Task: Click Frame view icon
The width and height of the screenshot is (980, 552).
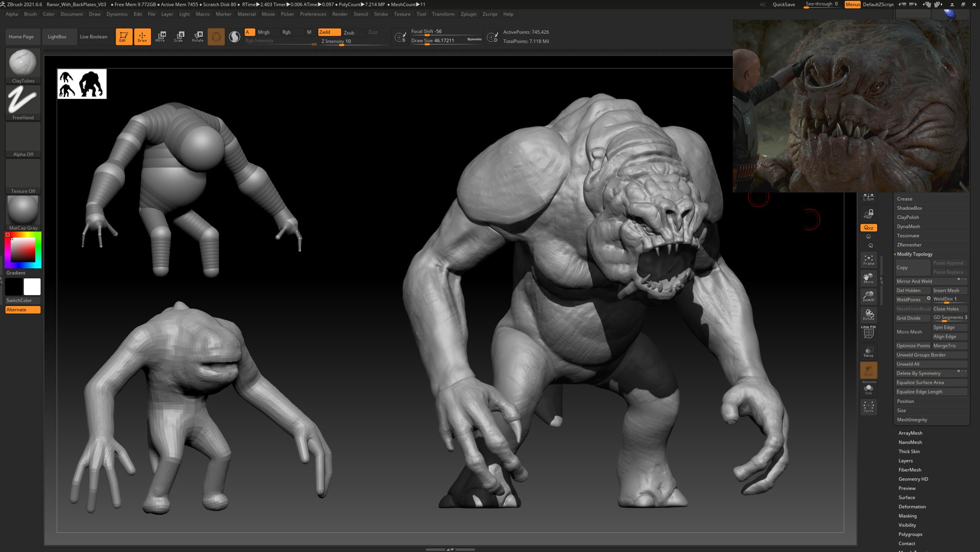Action: 869,260
